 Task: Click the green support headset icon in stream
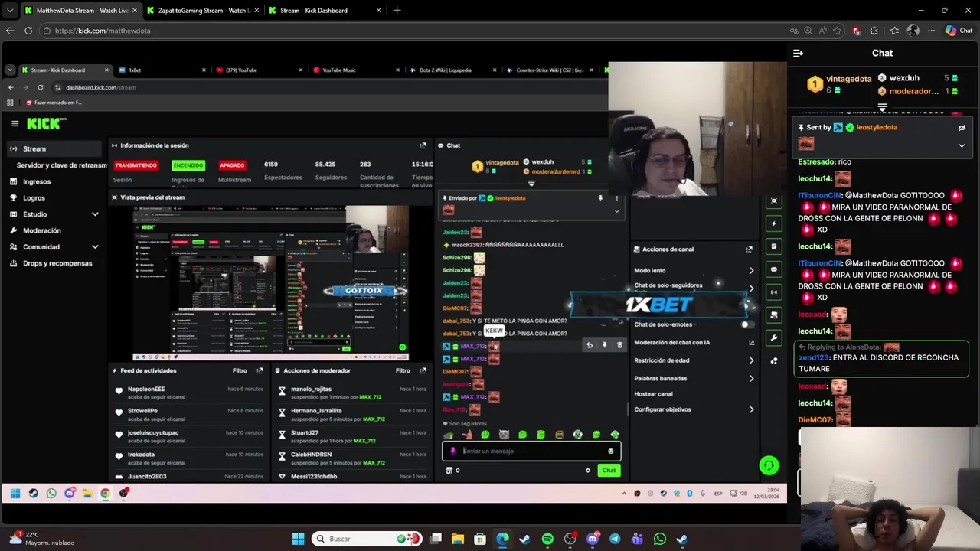[769, 465]
